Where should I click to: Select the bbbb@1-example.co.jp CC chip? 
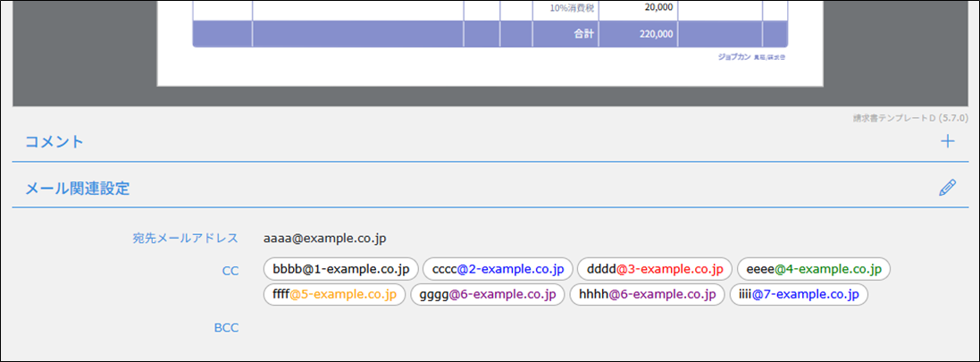pos(341,269)
